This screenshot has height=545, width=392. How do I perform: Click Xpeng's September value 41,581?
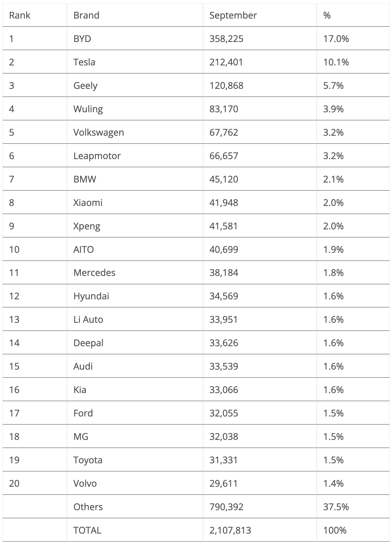click(x=223, y=226)
